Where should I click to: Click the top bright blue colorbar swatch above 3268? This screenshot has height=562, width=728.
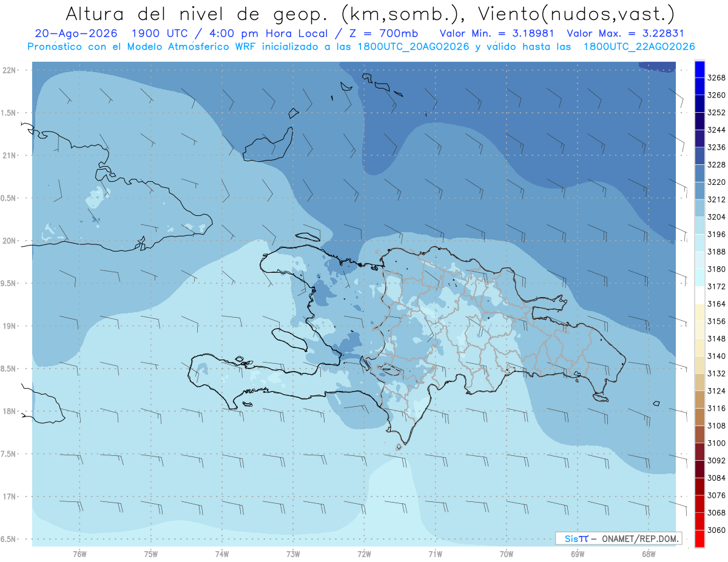pyautogui.click(x=699, y=69)
